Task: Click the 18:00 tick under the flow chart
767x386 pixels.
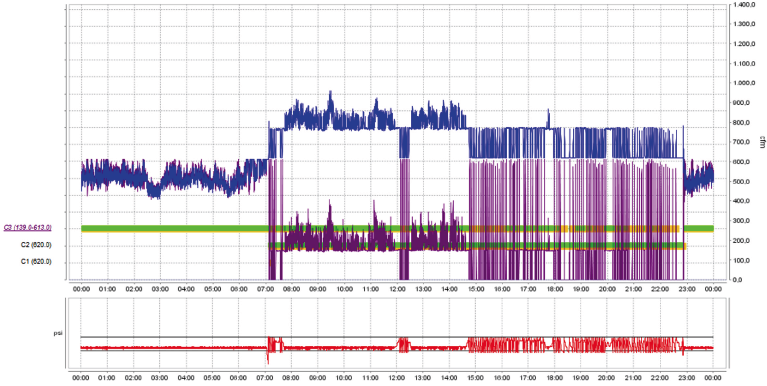Action: click(x=555, y=289)
